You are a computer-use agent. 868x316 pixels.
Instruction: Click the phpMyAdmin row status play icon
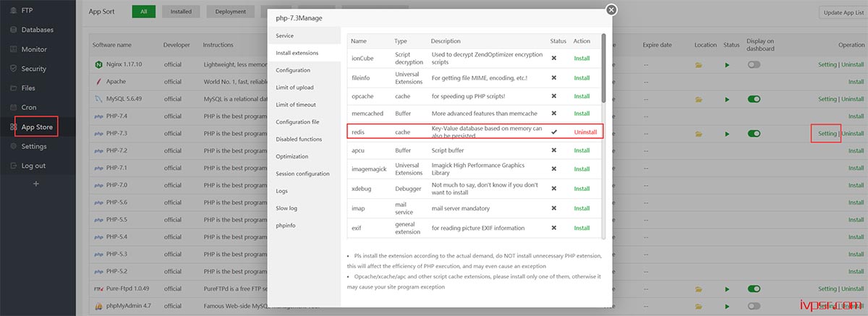pos(728,307)
